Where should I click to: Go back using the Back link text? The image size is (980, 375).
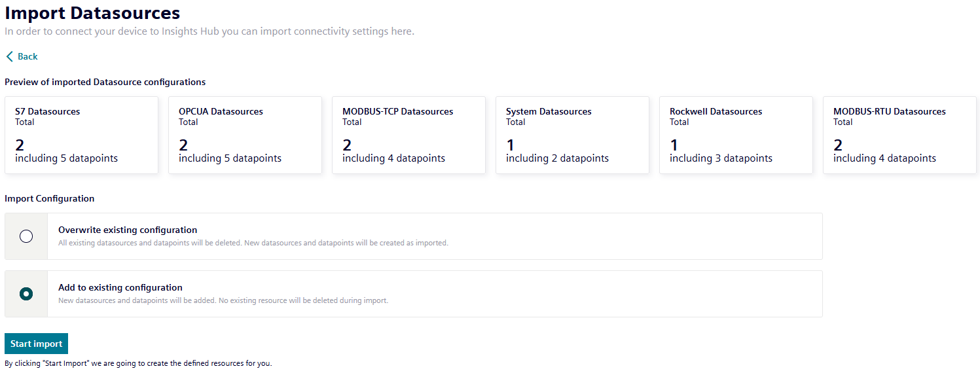point(27,56)
